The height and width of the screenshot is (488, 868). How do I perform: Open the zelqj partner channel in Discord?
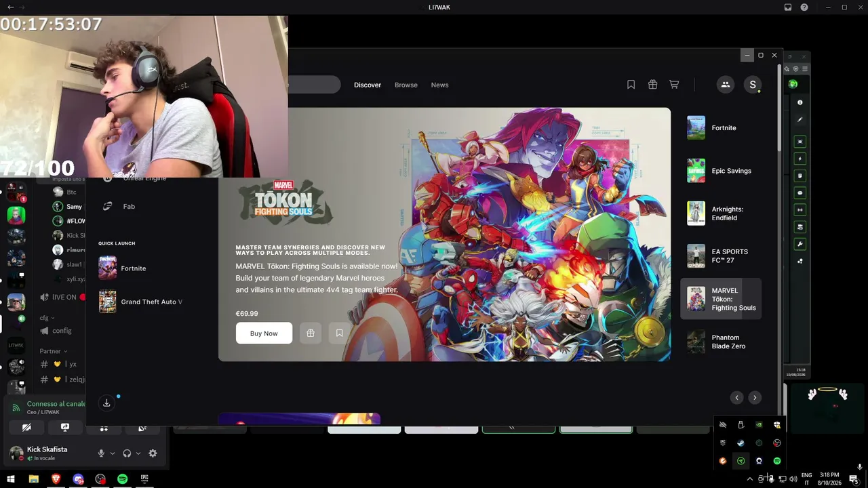tap(61, 380)
